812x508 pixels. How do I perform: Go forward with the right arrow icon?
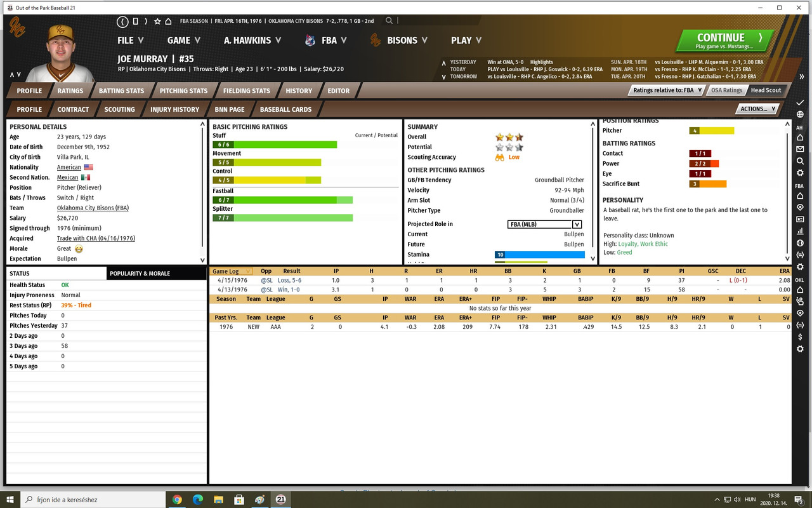(147, 21)
